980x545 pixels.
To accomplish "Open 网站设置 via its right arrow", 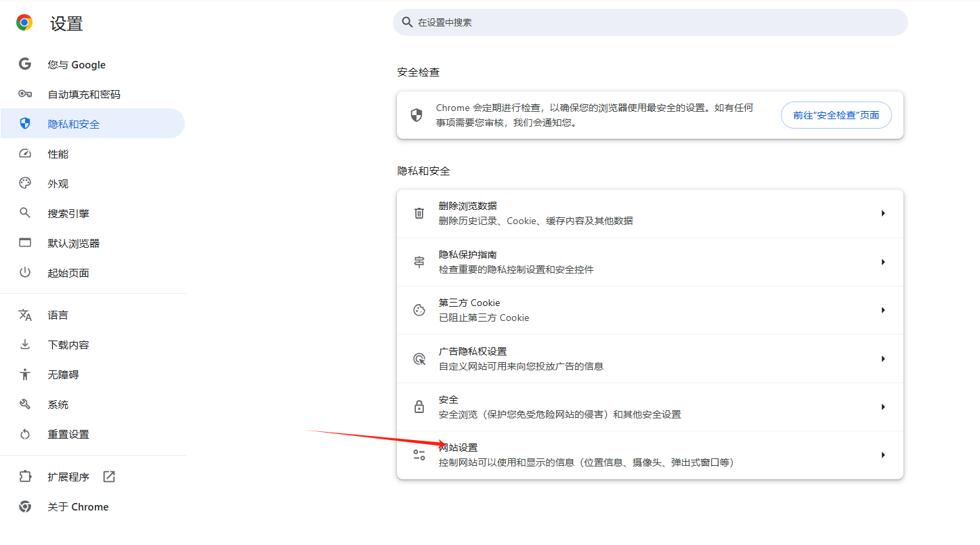I will point(883,455).
